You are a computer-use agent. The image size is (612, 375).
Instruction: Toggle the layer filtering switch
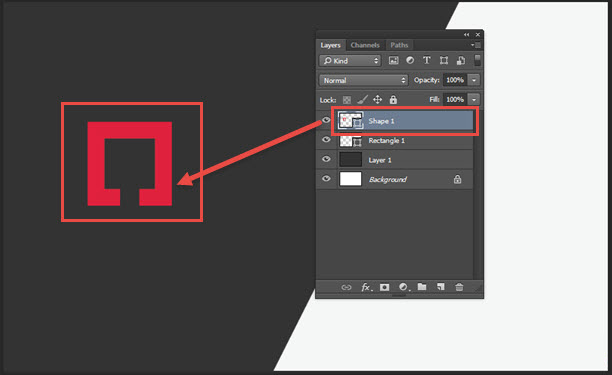[x=477, y=60]
